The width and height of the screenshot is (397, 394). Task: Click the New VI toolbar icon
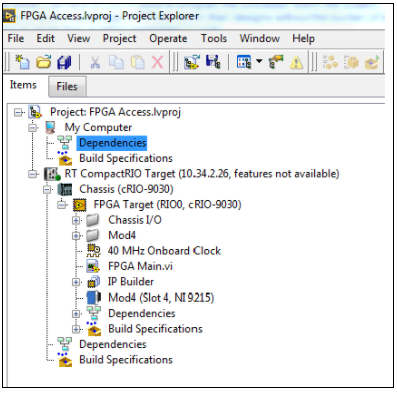(x=22, y=62)
